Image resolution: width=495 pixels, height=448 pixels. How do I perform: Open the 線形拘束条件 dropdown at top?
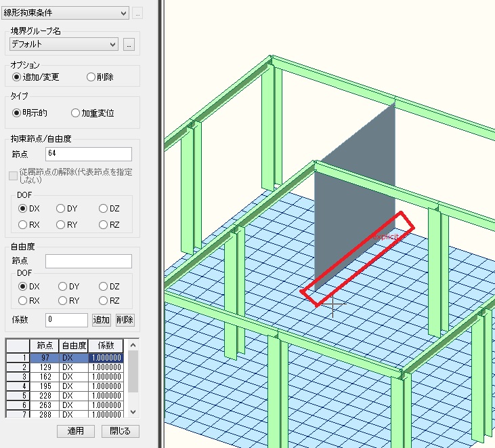pyautogui.click(x=66, y=12)
